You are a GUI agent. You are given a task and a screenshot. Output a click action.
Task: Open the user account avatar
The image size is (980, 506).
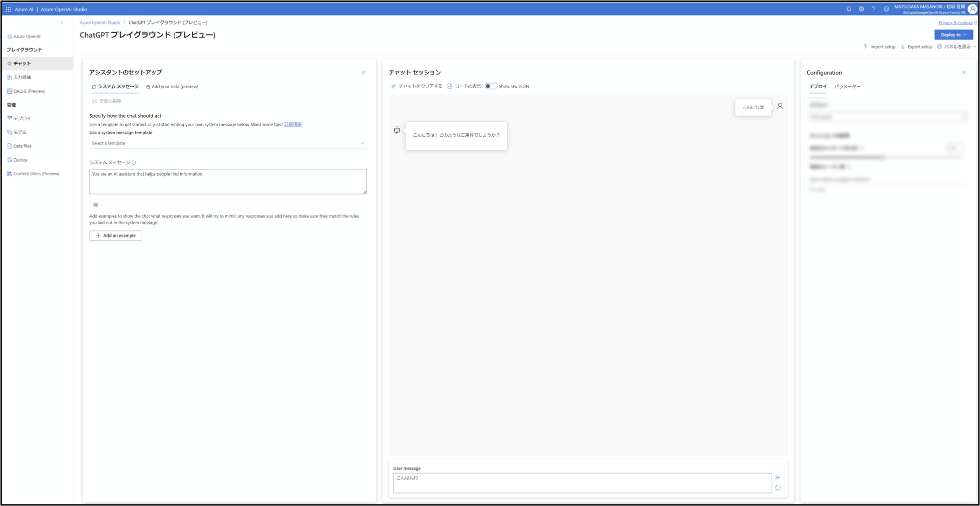point(972,9)
